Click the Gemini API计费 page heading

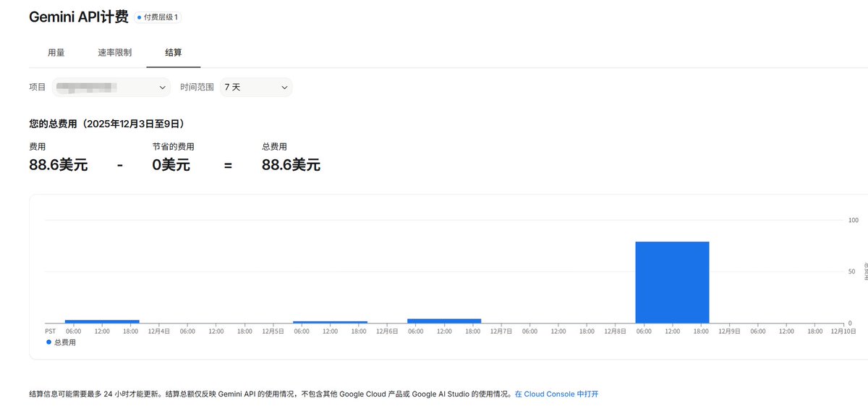click(79, 17)
